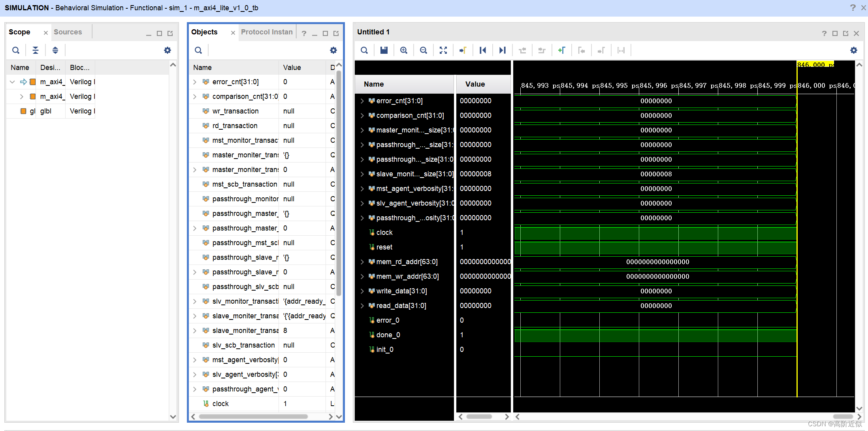Screen dimensions: 868x431
Task: Click the waveform Save configuration icon
Action: pyautogui.click(x=384, y=50)
